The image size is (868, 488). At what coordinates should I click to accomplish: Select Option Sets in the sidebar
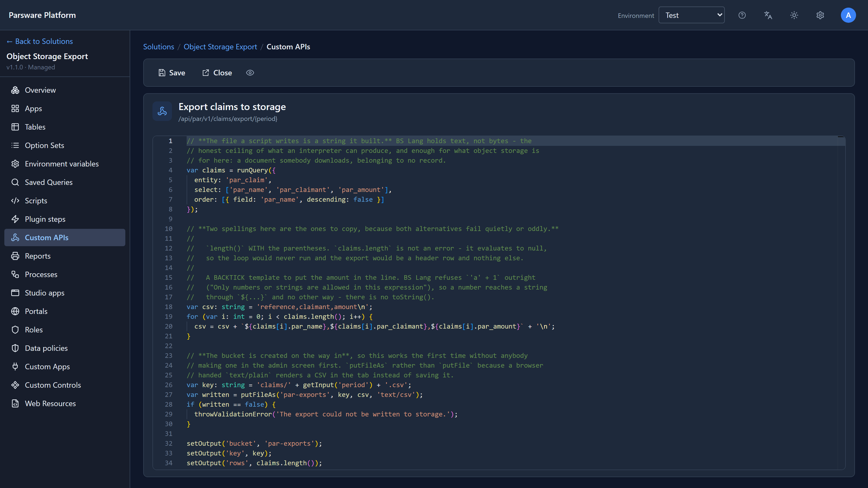(x=65, y=145)
